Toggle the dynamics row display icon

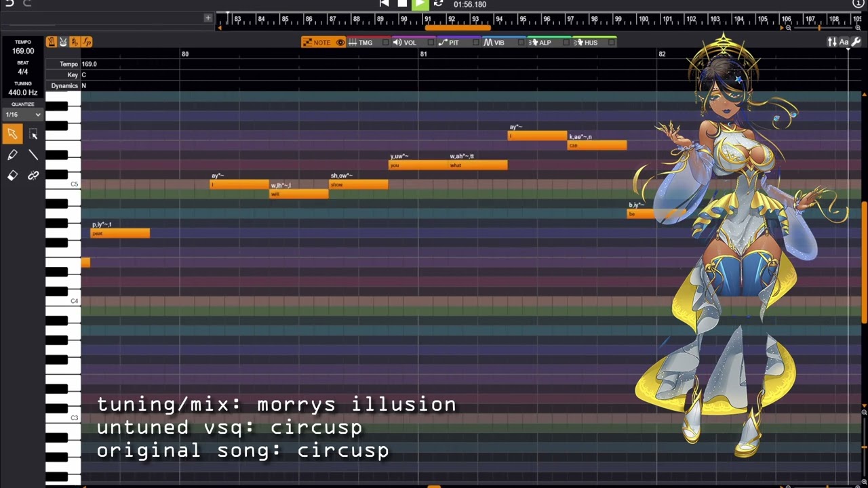coord(86,42)
